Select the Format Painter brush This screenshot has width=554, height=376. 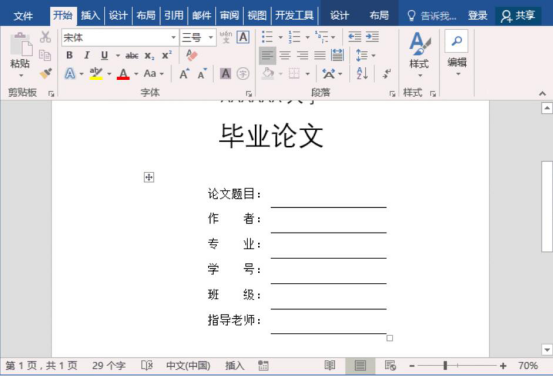pyautogui.click(x=46, y=74)
